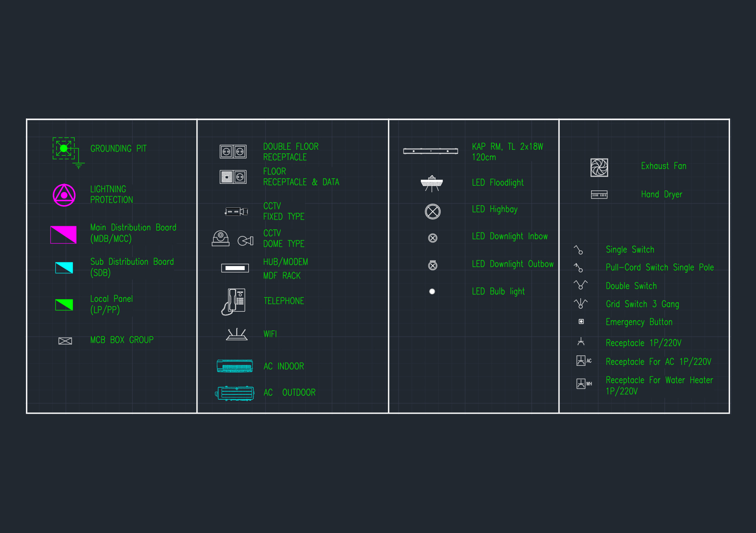Viewport: 756px width, 533px height.
Task: Select the AC outdoor unit symbol
Action: pyautogui.click(x=235, y=393)
